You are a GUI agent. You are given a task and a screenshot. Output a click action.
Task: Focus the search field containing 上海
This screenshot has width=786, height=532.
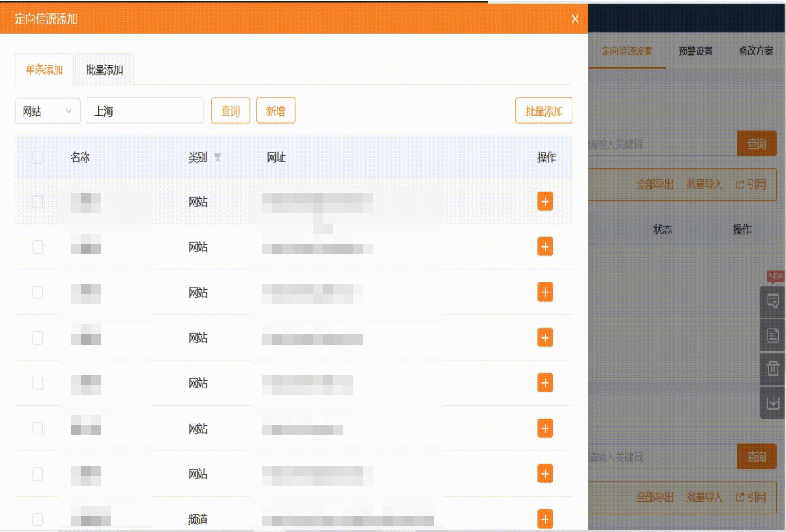(x=145, y=111)
